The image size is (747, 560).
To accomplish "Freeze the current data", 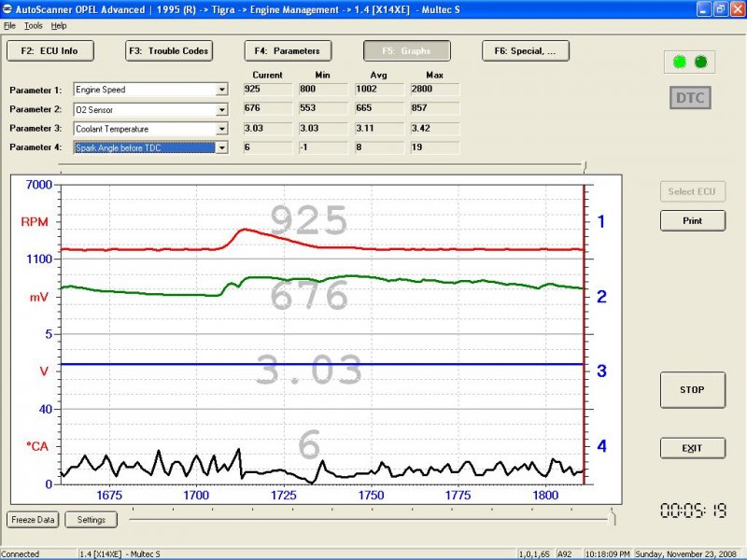I will (x=33, y=520).
